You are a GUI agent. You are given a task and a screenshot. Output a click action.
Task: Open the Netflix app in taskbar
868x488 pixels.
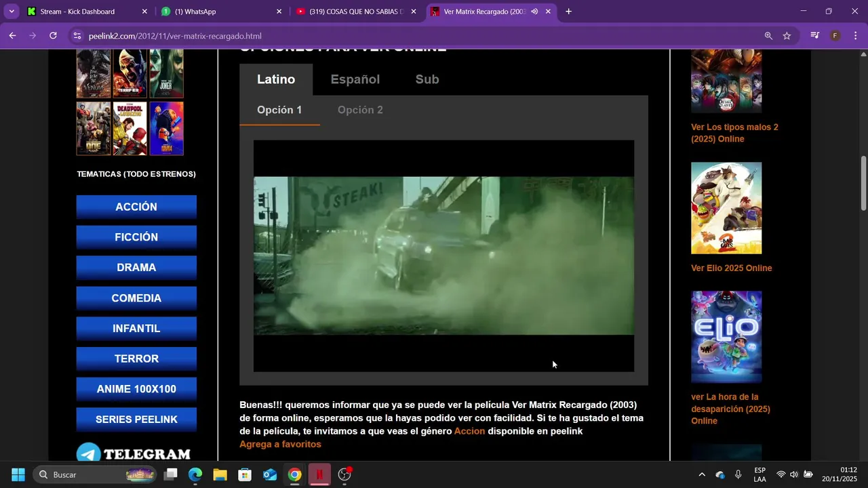coord(319,474)
